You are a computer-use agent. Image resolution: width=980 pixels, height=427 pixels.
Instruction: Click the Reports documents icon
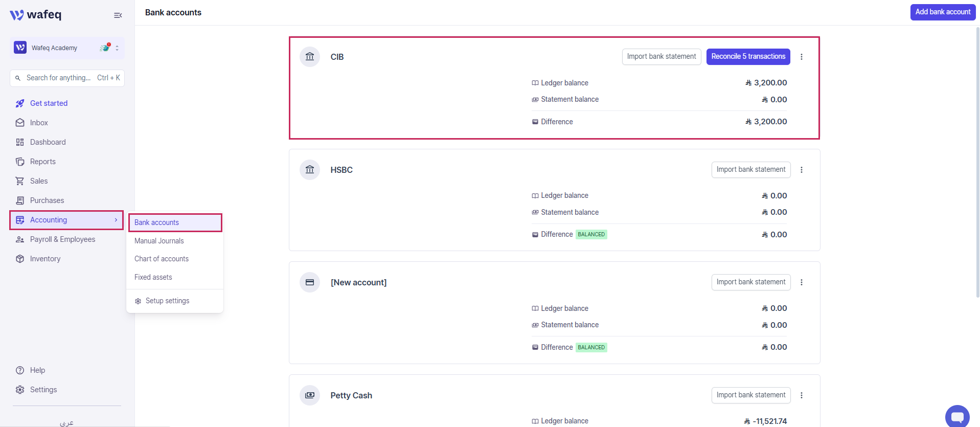(20, 162)
